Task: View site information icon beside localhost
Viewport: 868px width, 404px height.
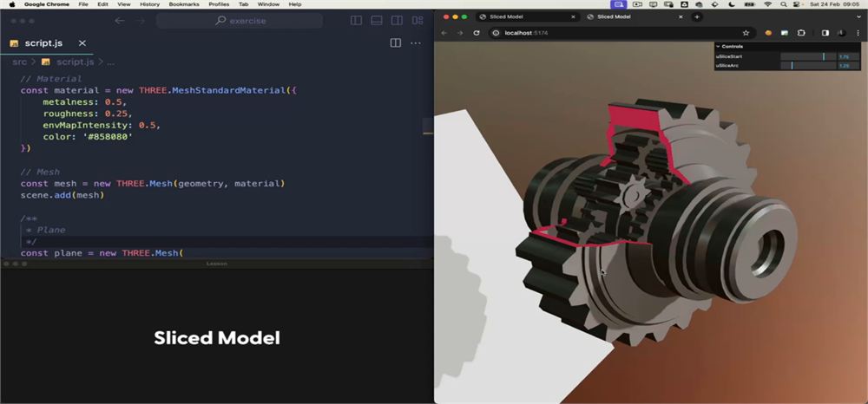Action: (x=496, y=33)
